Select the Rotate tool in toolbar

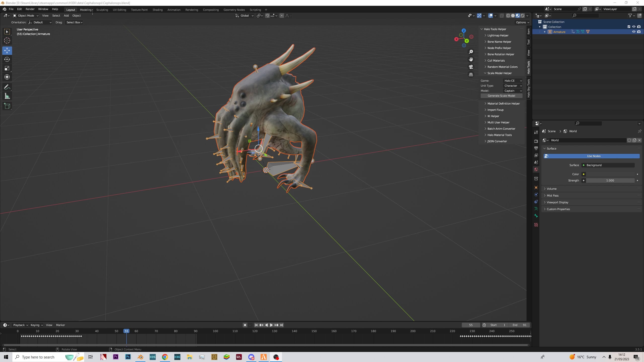click(x=7, y=59)
